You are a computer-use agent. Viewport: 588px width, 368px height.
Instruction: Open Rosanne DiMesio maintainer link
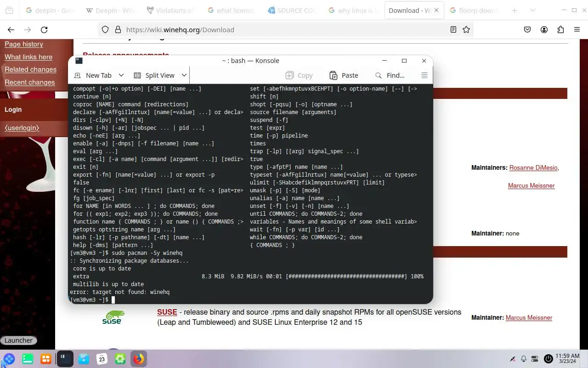pyautogui.click(x=533, y=168)
